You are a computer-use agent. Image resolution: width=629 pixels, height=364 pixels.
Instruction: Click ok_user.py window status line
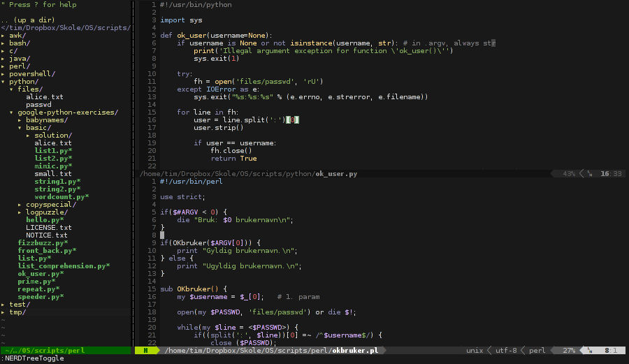(x=382, y=174)
